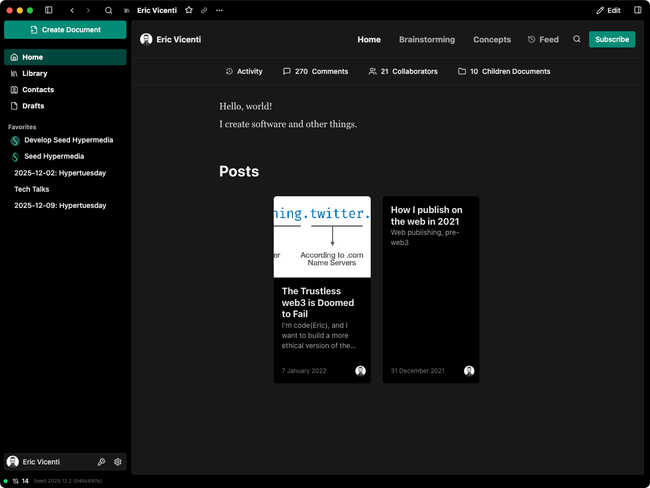The image size is (650, 488).
Task: Open settings gear in sidebar footer
Action: [118, 462]
